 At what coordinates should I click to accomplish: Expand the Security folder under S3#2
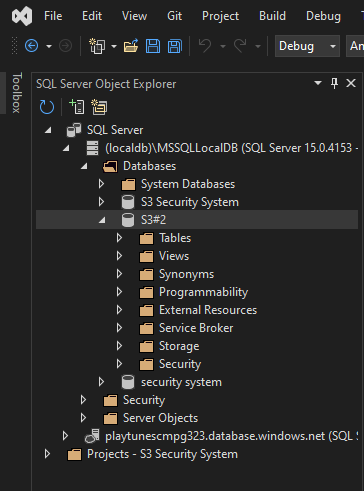coord(119,364)
